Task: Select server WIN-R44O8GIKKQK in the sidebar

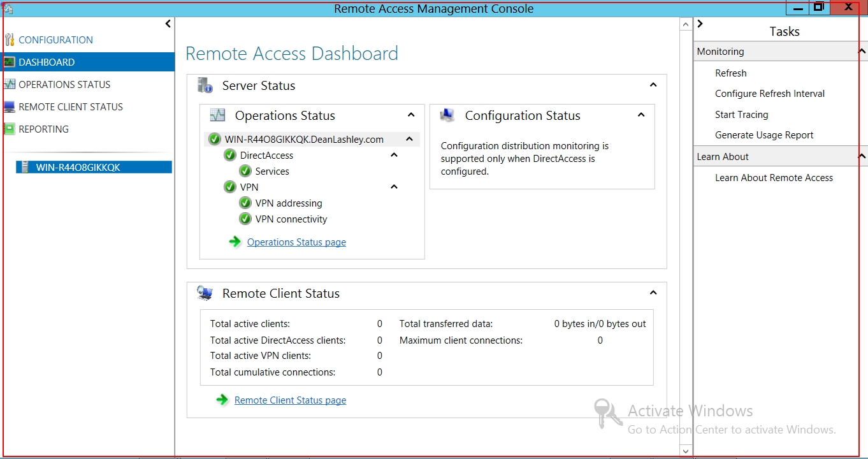Action: pos(94,167)
